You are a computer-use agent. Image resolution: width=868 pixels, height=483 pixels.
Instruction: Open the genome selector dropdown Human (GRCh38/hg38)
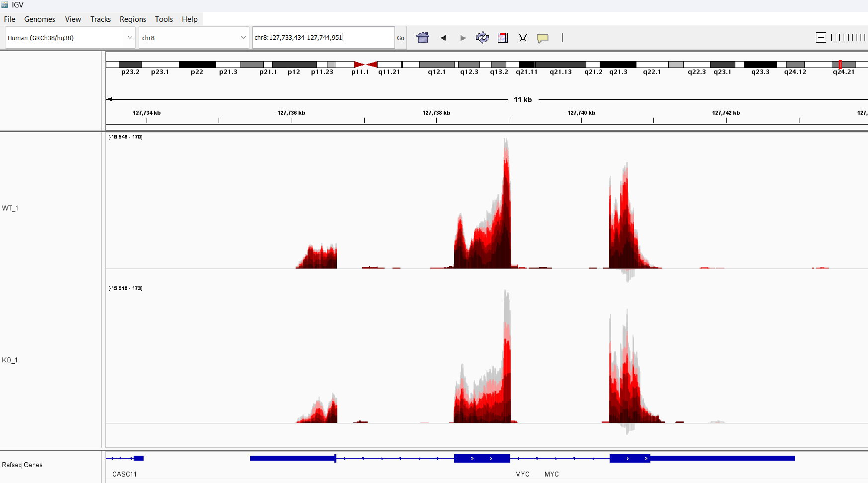click(x=70, y=38)
